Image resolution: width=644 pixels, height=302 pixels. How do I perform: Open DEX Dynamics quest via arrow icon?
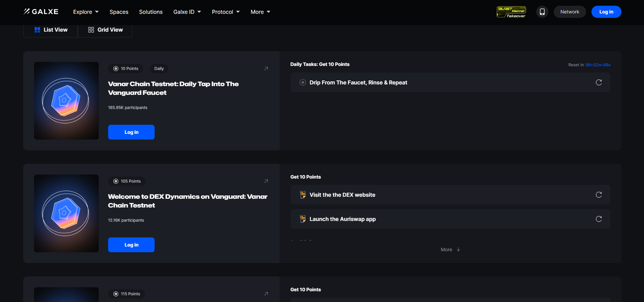tap(266, 181)
